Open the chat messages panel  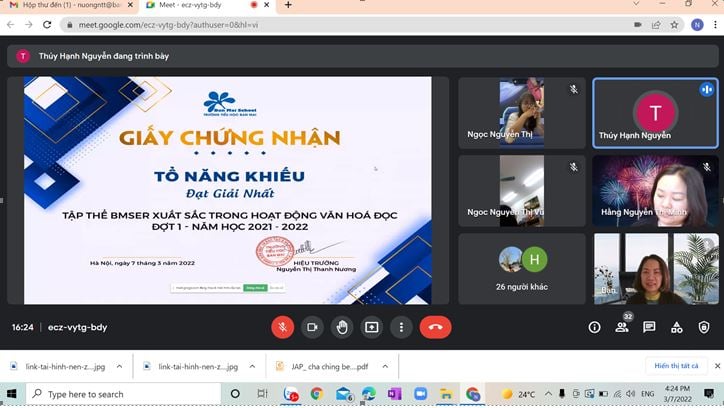[x=649, y=327]
